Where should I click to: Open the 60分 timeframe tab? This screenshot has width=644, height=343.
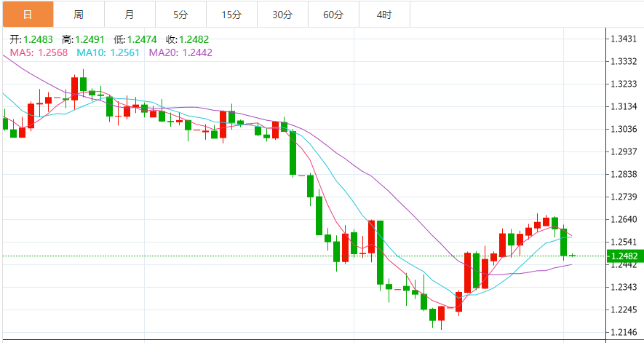coord(333,15)
